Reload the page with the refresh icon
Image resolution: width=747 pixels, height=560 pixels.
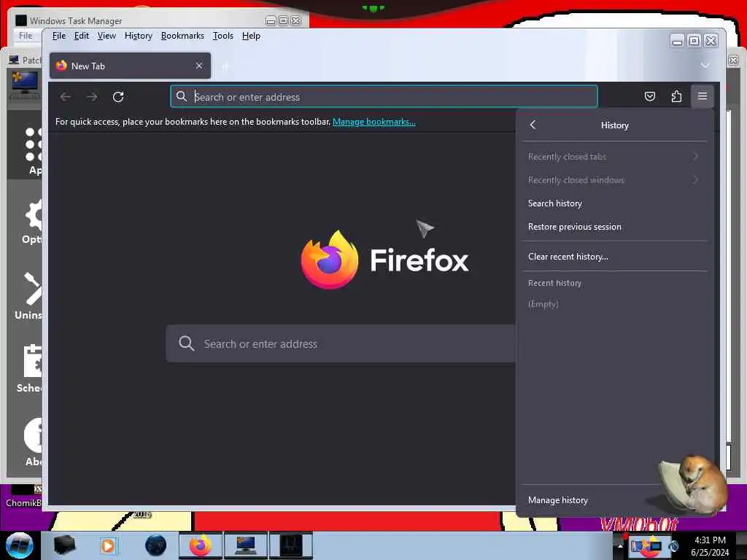[118, 97]
